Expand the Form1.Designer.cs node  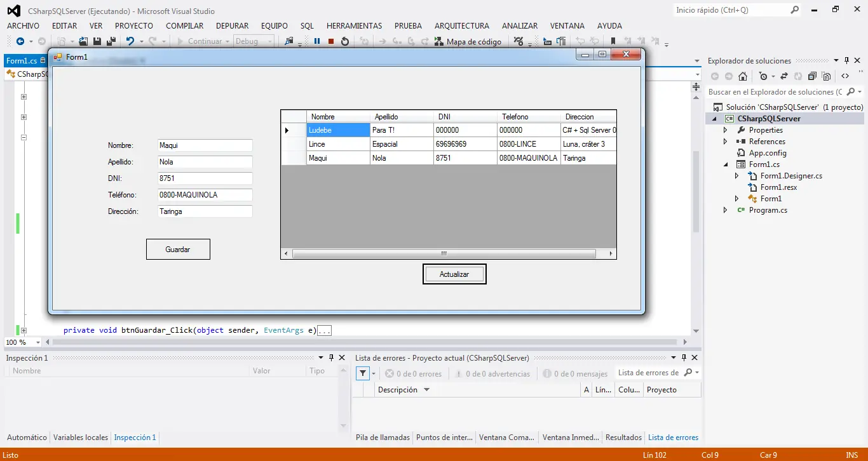(737, 176)
